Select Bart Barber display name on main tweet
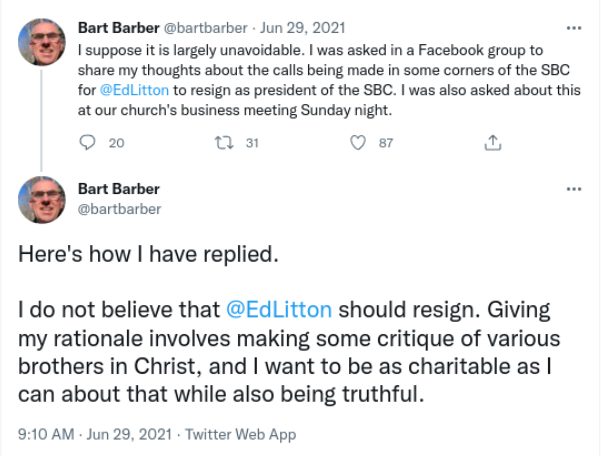The height and width of the screenshot is (456, 601). 118,190
